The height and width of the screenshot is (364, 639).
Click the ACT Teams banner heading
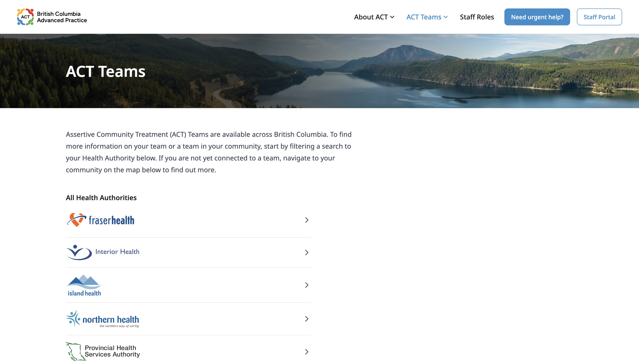(106, 72)
